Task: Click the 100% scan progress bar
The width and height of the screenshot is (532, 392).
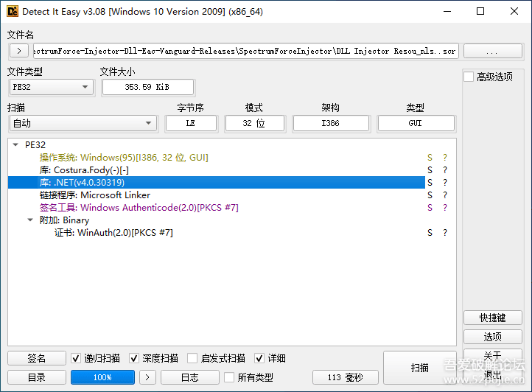Action: pyautogui.click(x=102, y=377)
